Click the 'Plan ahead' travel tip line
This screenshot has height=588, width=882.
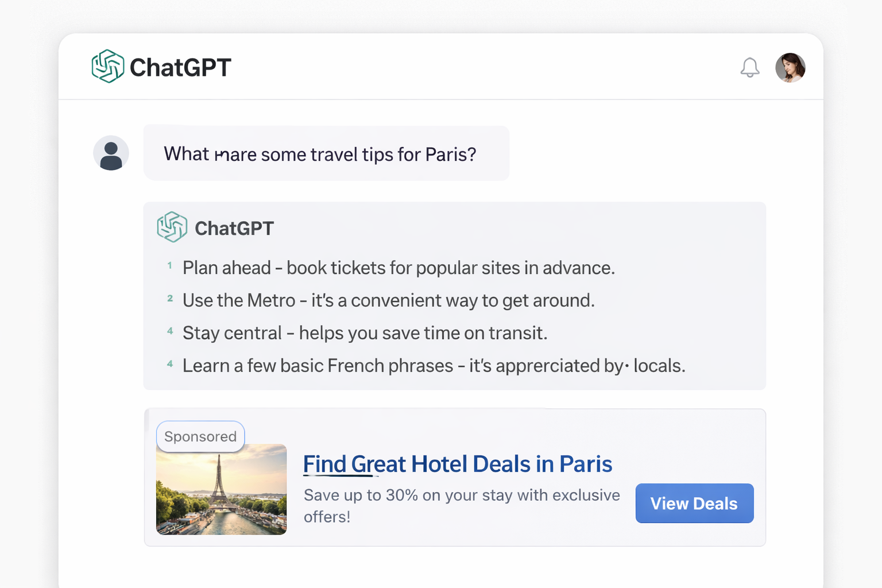tap(399, 268)
